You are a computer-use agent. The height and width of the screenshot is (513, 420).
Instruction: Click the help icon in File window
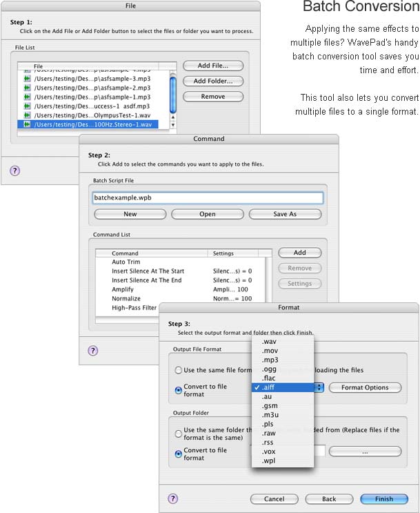click(x=14, y=171)
